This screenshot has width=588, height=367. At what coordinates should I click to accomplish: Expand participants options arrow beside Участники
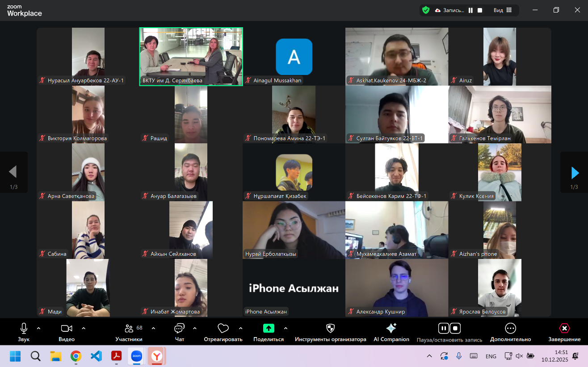point(153,329)
